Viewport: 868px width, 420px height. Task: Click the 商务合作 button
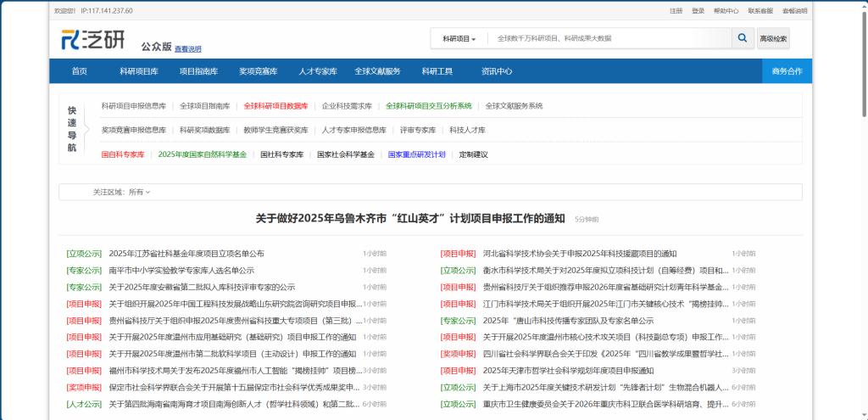click(787, 71)
